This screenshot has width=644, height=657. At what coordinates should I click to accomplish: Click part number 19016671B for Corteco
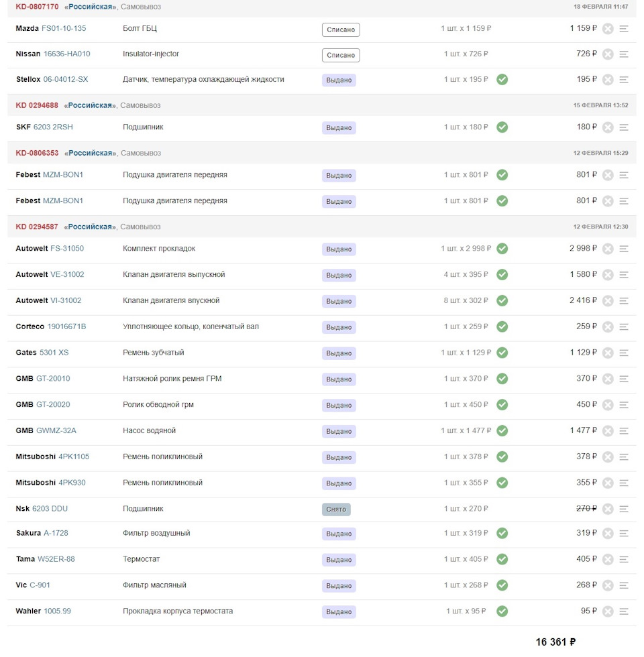pos(66,326)
